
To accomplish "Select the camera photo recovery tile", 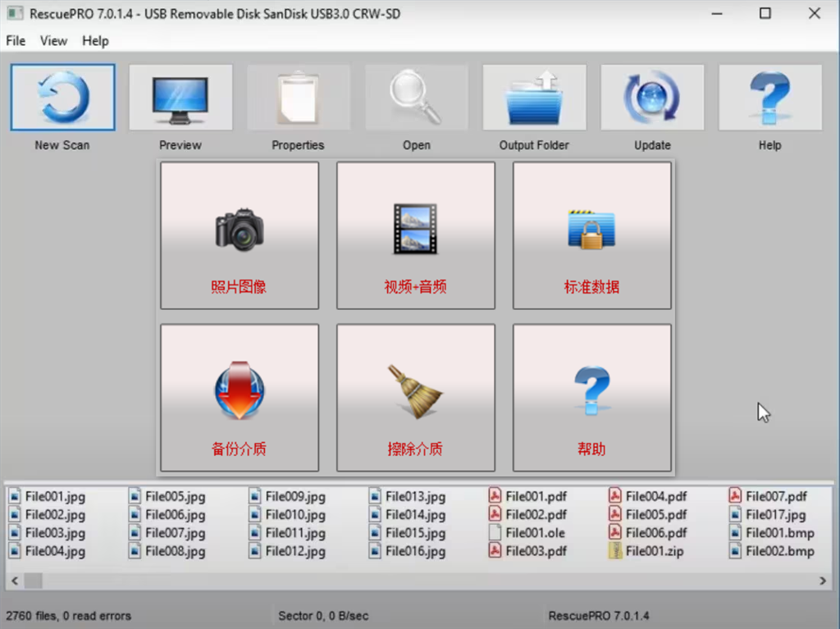I will click(240, 235).
